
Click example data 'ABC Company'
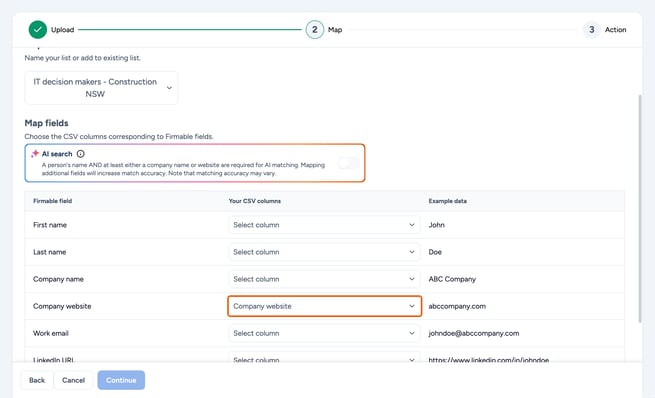452,279
